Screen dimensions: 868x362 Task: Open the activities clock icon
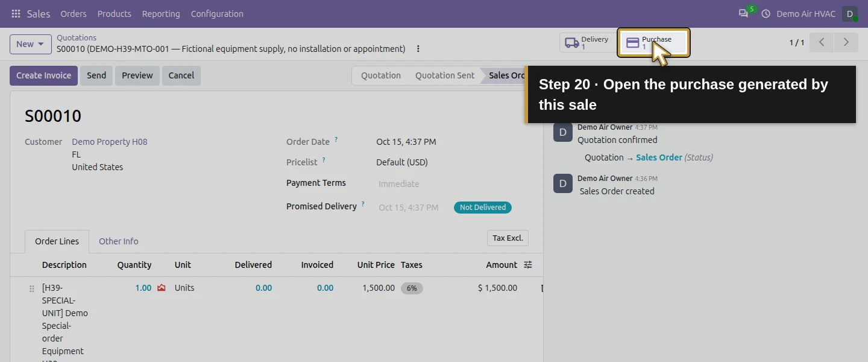(x=766, y=13)
